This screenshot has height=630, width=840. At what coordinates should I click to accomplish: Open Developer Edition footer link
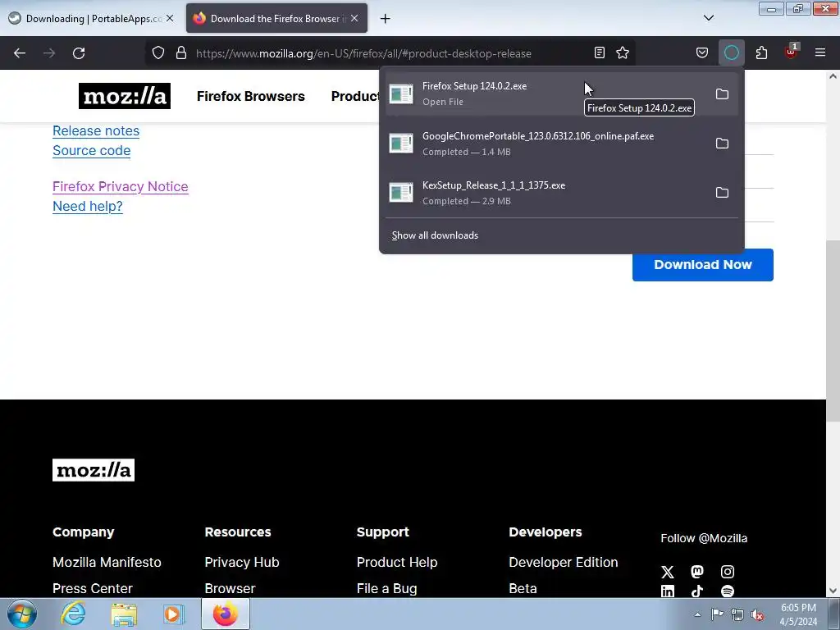pos(564,562)
